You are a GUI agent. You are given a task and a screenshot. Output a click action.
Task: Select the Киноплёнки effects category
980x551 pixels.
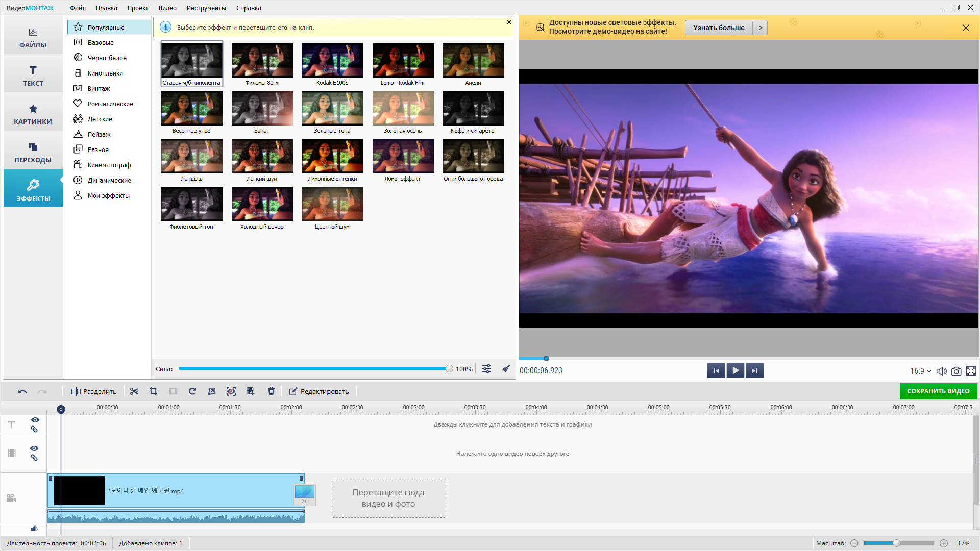tap(109, 73)
